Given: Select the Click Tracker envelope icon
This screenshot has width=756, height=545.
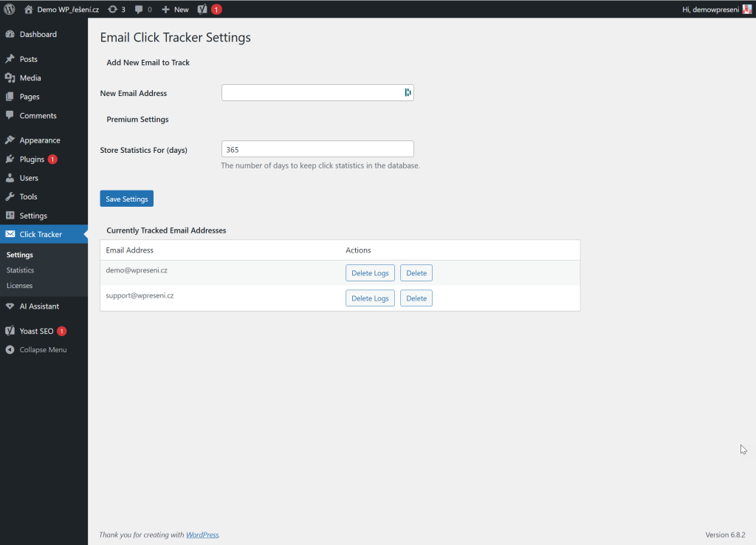Looking at the screenshot, I should click(x=11, y=233).
